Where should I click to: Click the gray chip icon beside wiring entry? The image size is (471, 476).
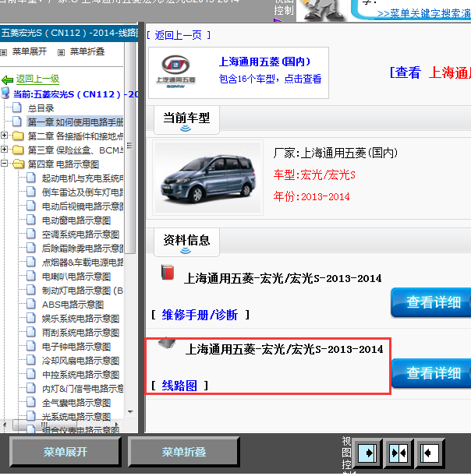click(x=167, y=343)
